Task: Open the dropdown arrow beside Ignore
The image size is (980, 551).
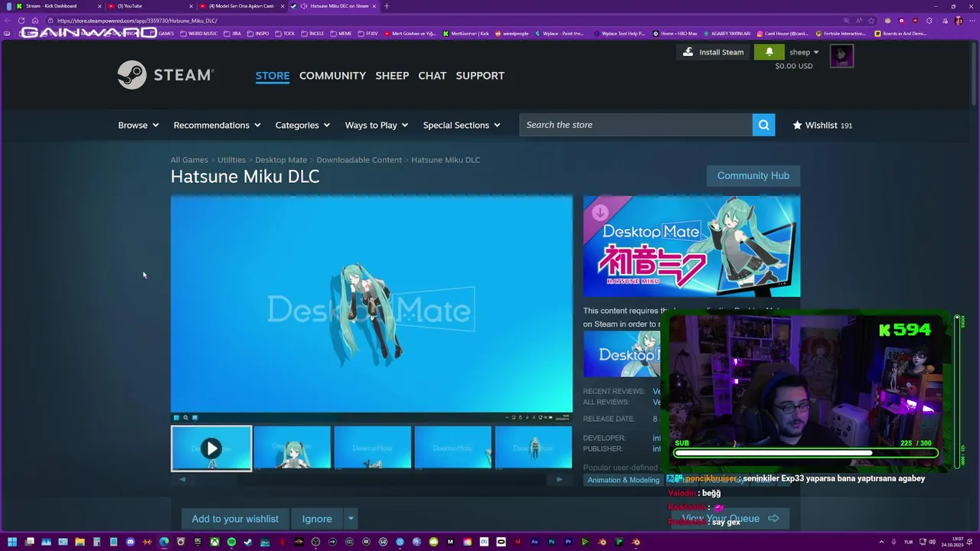Action: [351, 519]
